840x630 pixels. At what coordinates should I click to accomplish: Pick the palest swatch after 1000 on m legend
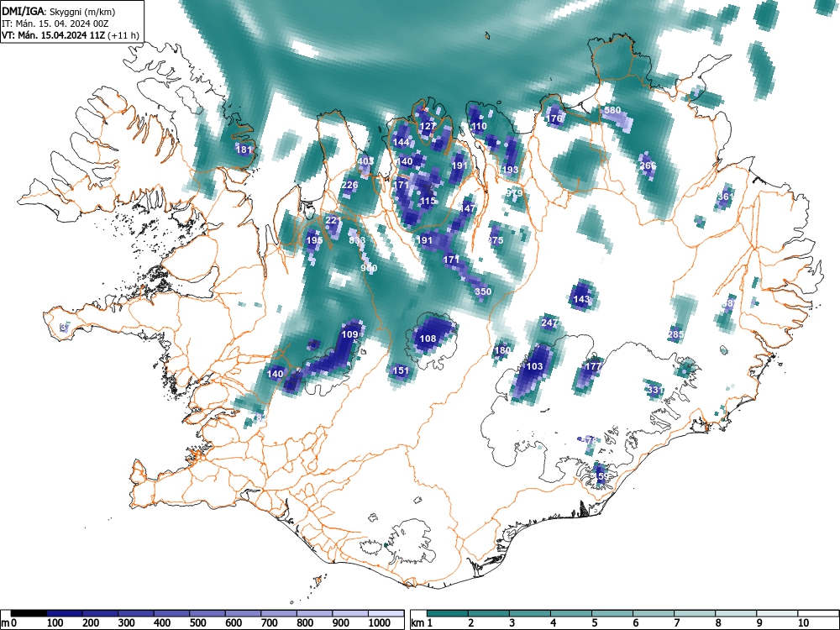coord(386,613)
